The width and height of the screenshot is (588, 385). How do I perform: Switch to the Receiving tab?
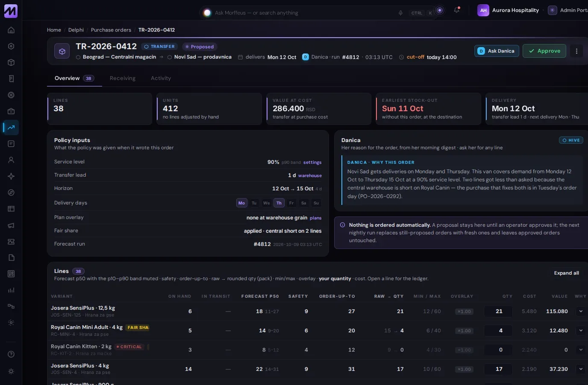123,78
